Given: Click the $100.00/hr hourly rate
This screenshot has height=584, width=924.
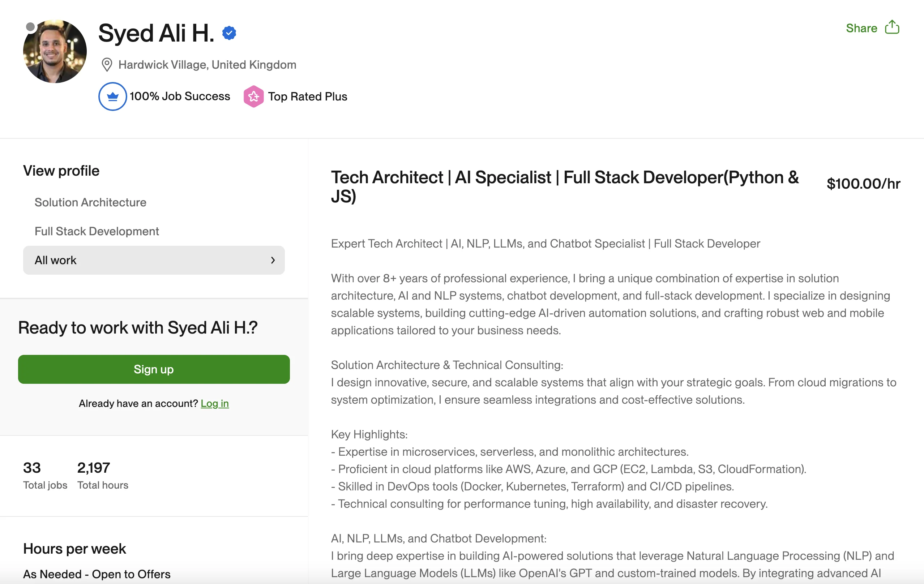Looking at the screenshot, I should (863, 184).
